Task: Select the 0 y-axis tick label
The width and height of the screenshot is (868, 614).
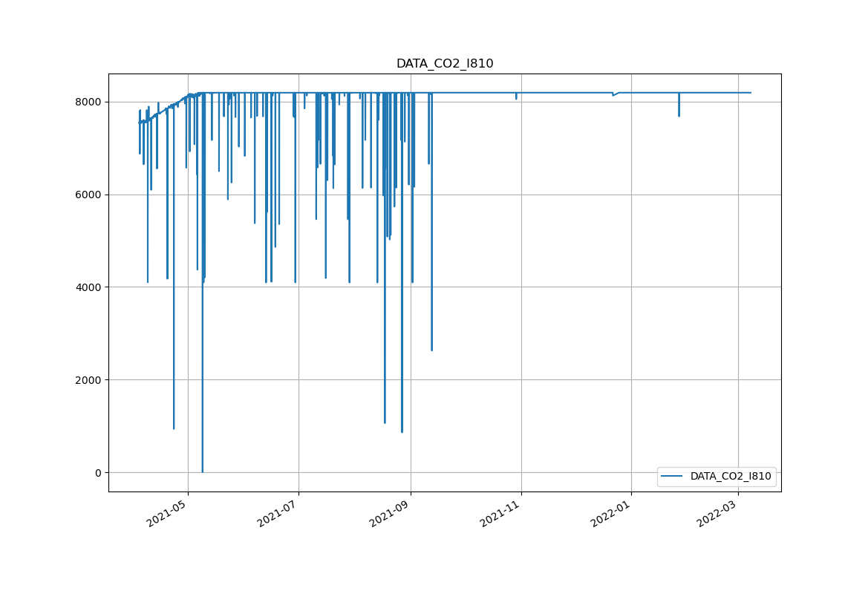Action: click(x=98, y=473)
